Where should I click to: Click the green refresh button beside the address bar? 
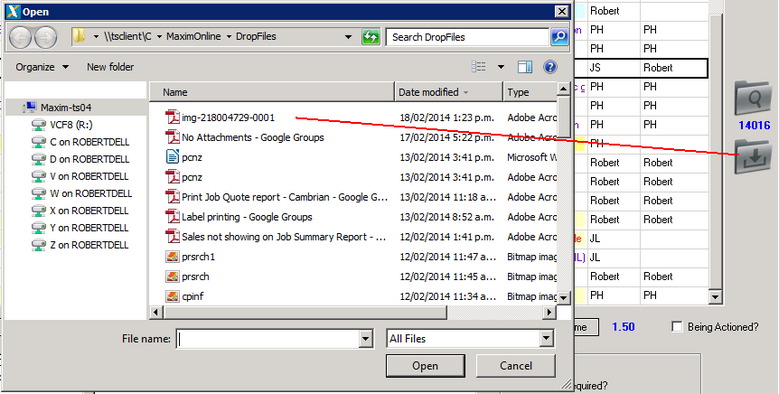[371, 37]
